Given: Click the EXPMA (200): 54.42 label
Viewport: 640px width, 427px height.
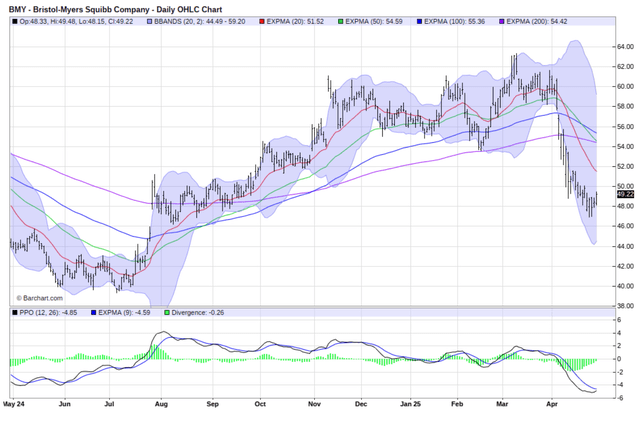Looking at the screenshot, I should pos(537,22).
